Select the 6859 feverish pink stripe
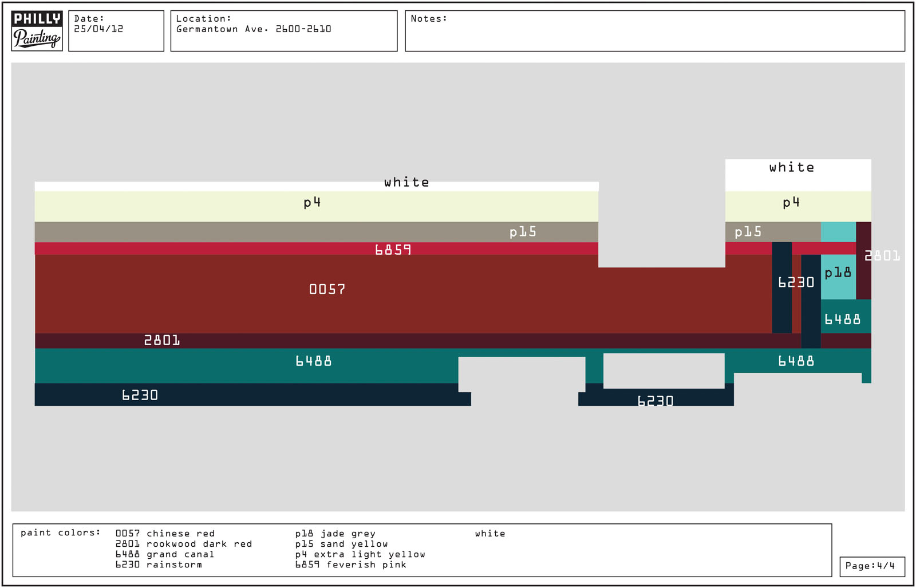This screenshot has width=916, height=588. [317, 248]
